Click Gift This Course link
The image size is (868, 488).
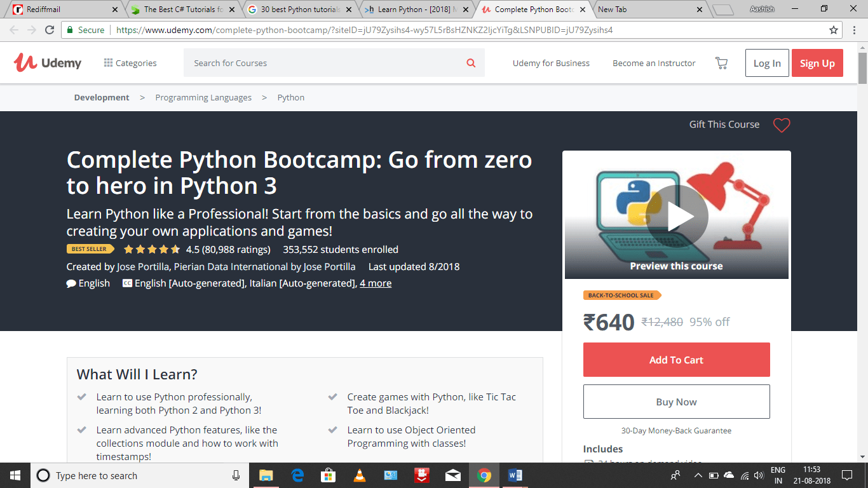(x=724, y=125)
